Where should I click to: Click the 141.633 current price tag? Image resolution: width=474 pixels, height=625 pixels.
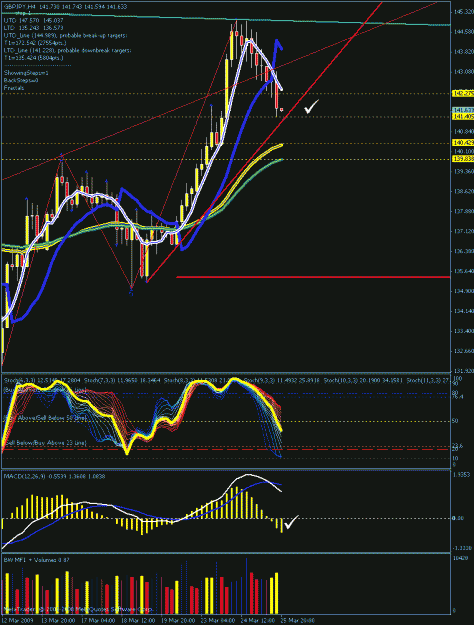[x=463, y=110]
